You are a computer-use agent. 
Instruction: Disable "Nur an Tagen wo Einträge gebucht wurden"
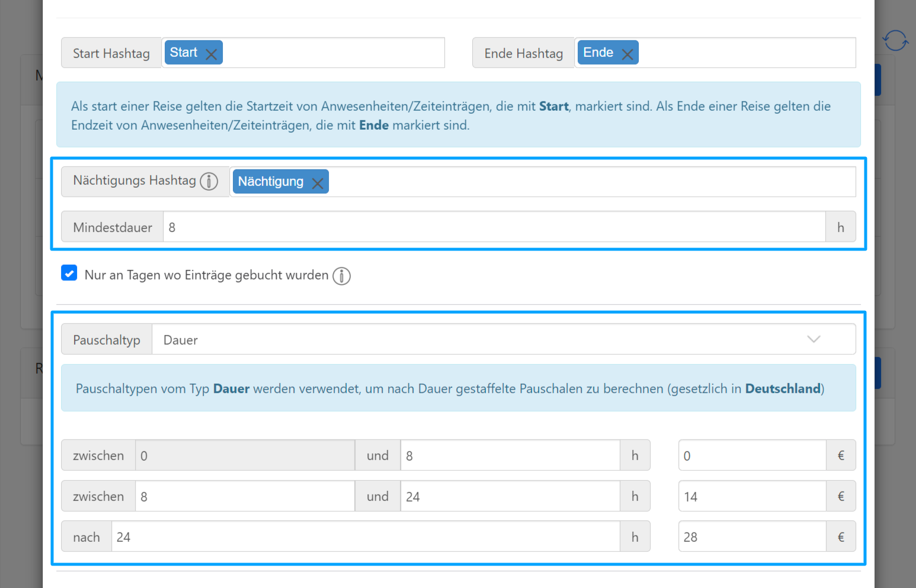(x=69, y=273)
